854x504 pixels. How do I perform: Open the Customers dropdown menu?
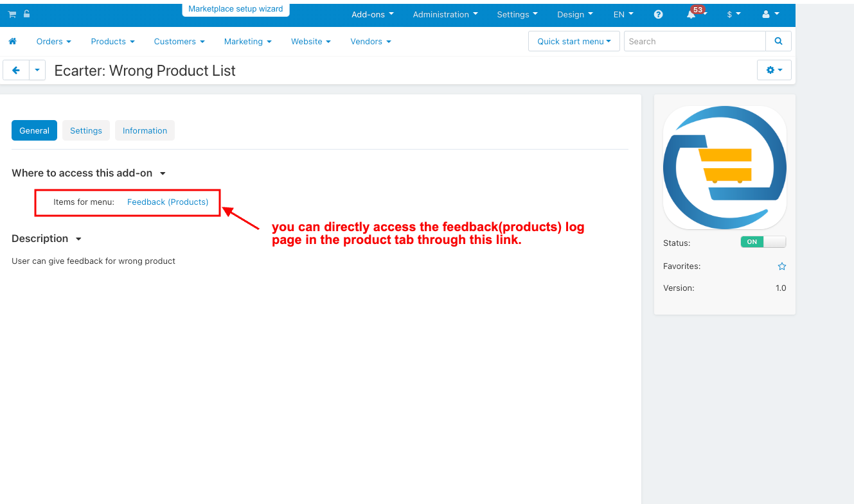coord(179,41)
